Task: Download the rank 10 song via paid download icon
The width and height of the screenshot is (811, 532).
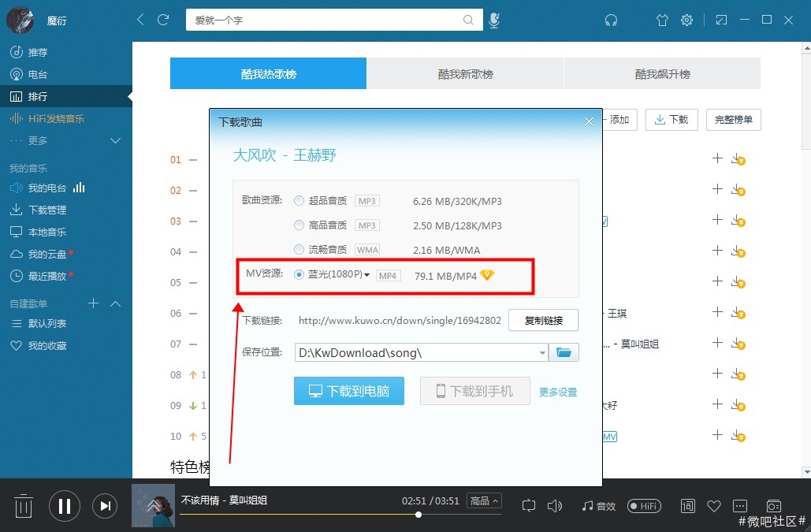Action: click(738, 436)
